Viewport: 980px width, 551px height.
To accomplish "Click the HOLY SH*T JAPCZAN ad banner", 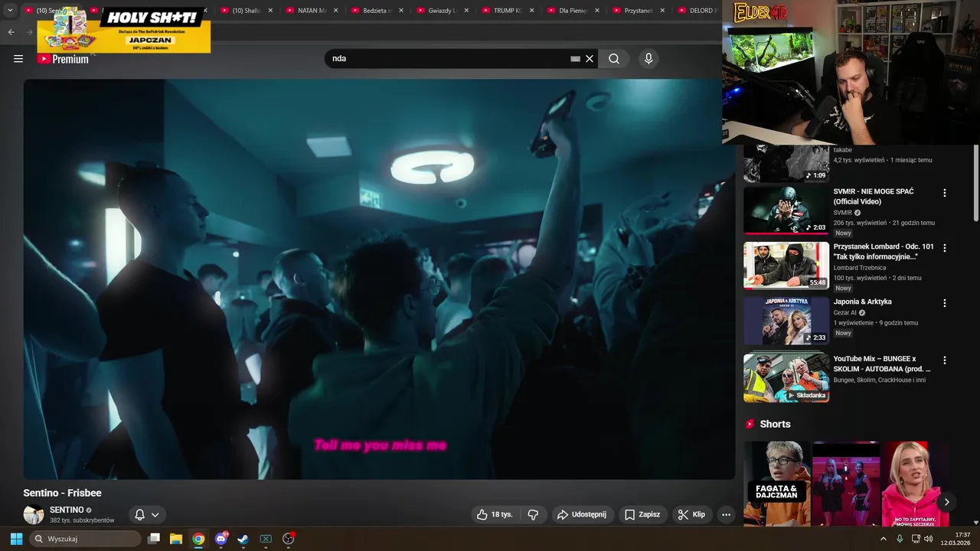I will [124, 31].
